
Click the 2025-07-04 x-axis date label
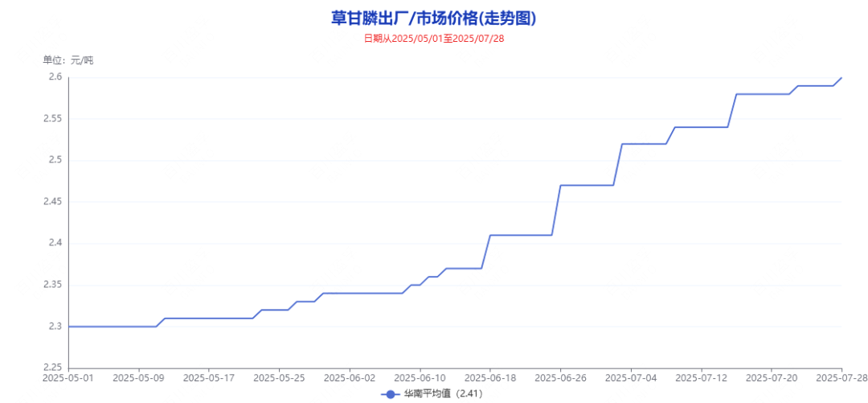(631, 377)
